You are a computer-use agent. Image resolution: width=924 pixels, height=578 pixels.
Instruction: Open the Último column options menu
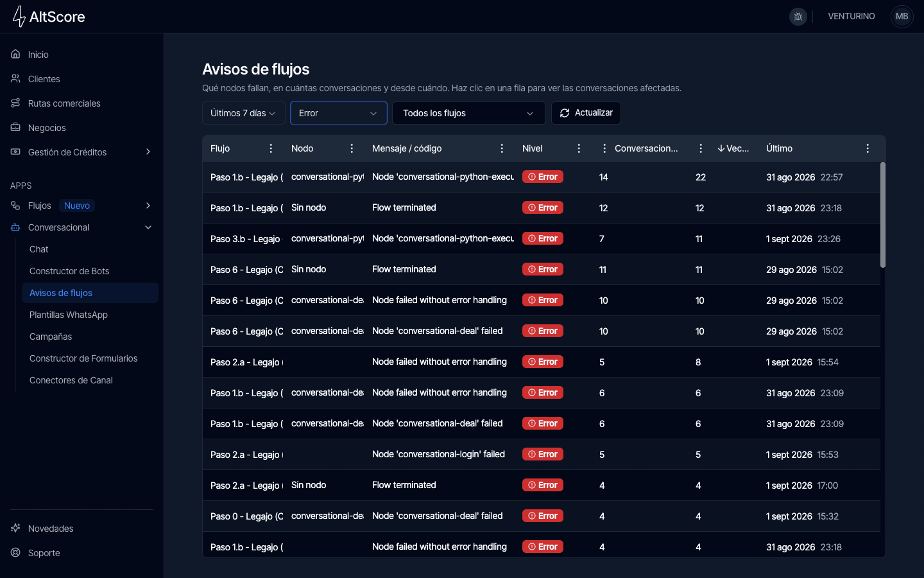coord(868,148)
